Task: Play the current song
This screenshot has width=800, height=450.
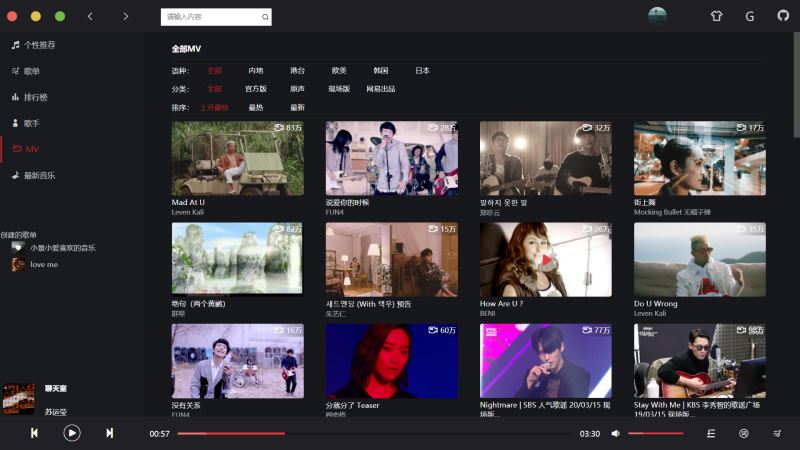Action: tap(72, 433)
